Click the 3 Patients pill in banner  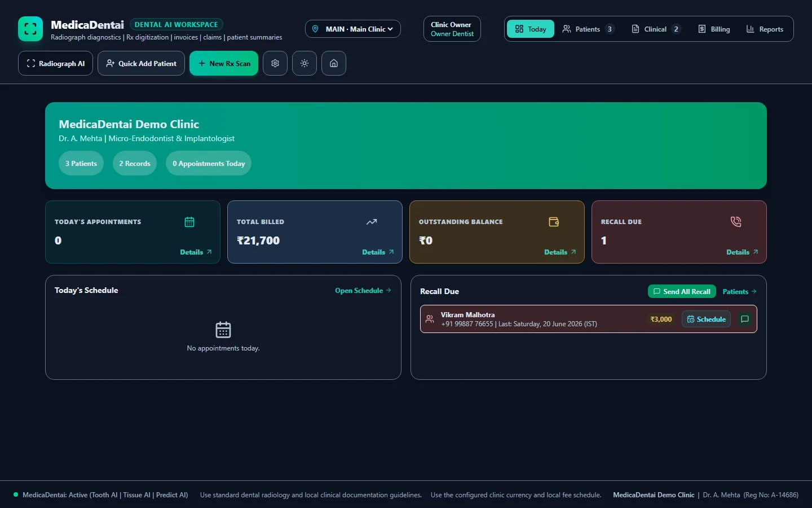point(81,163)
